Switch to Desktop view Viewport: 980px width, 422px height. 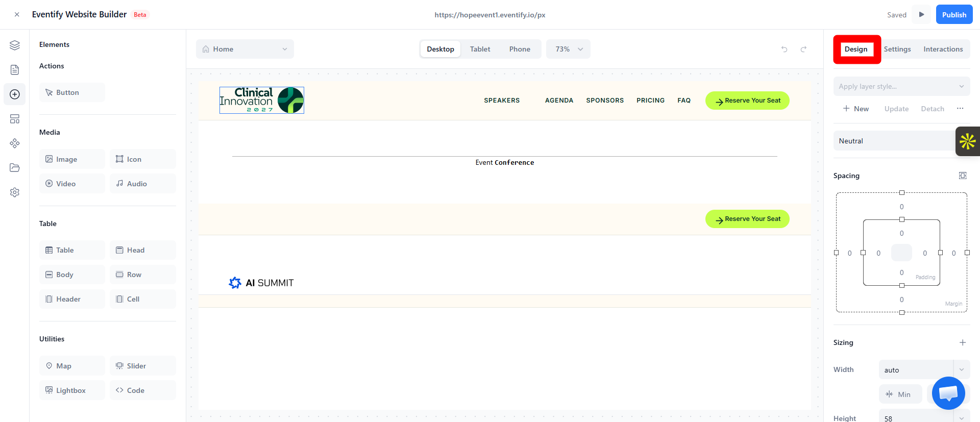pos(440,49)
